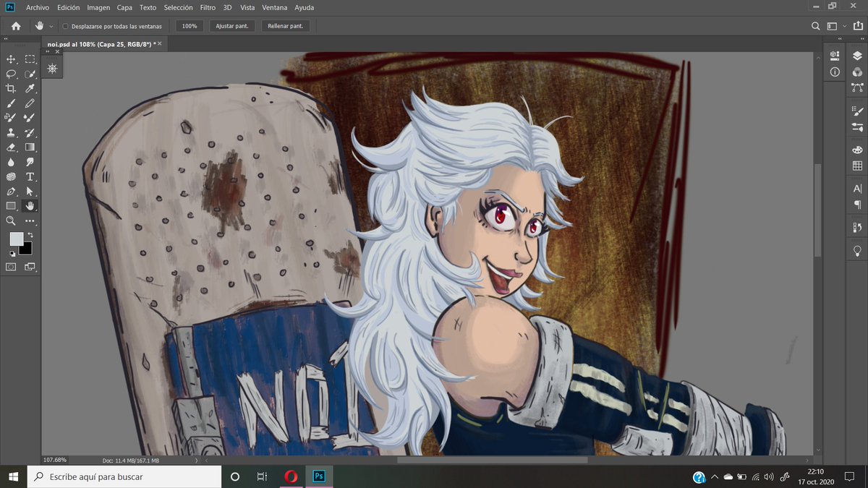
Task: Select the Eyedropper tool
Action: 30,88
